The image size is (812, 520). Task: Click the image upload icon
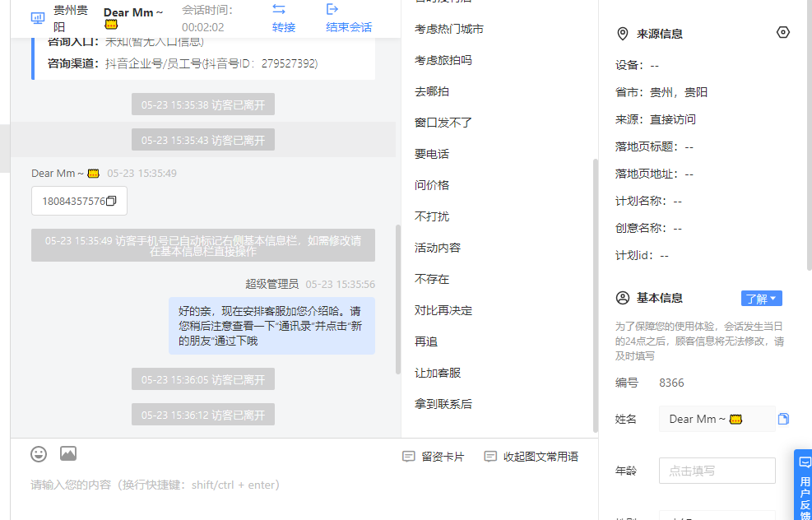point(68,453)
